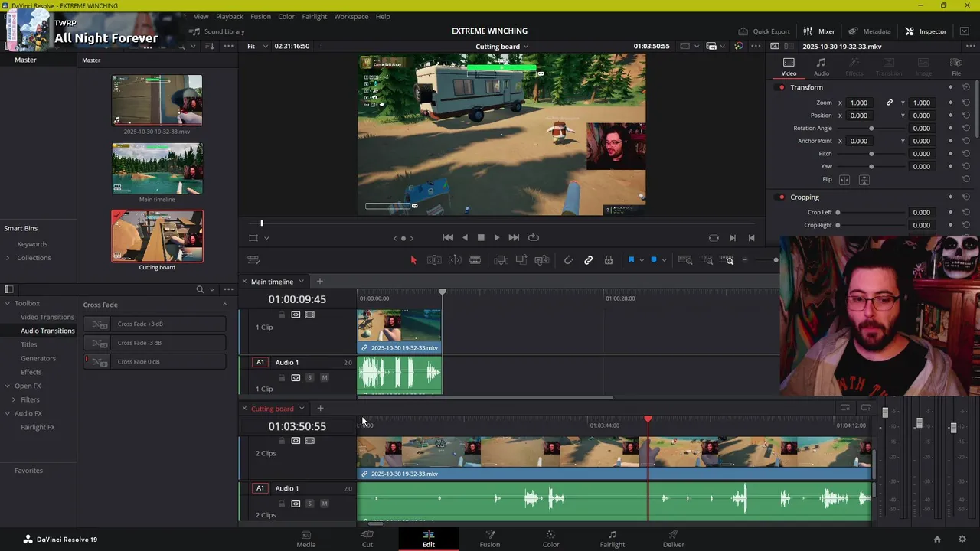Adjust the Pitch slider
The width and height of the screenshot is (980, 551).
(871, 154)
